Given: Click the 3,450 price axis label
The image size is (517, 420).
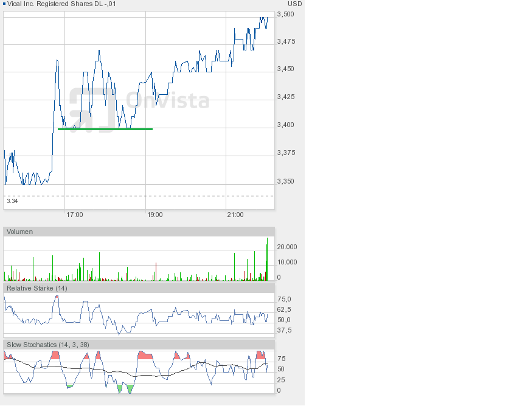Looking at the screenshot, I should click(x=286, y=69).
